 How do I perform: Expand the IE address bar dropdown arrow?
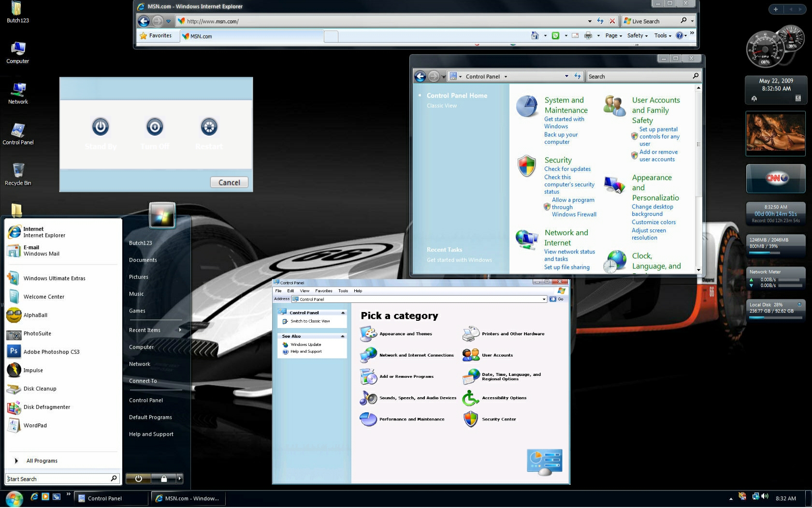[590, 21]
